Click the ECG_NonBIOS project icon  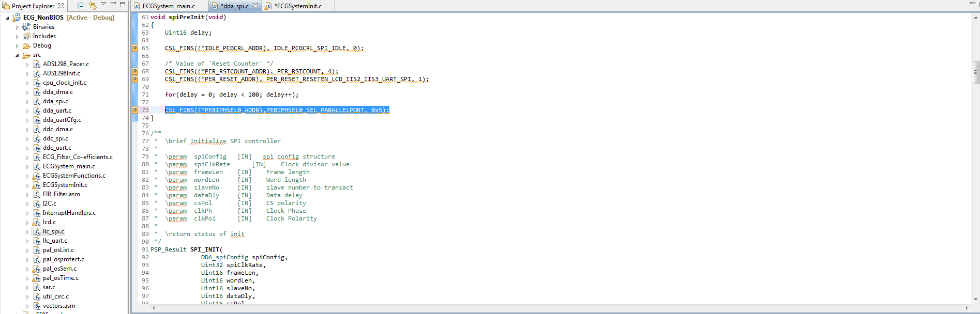click(17, 18)
